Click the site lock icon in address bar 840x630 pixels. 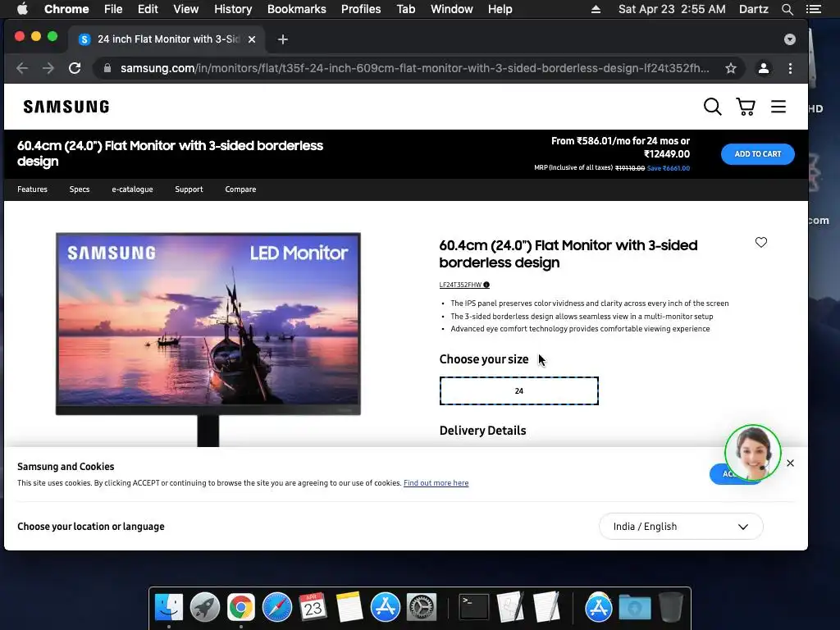point(107,69)
